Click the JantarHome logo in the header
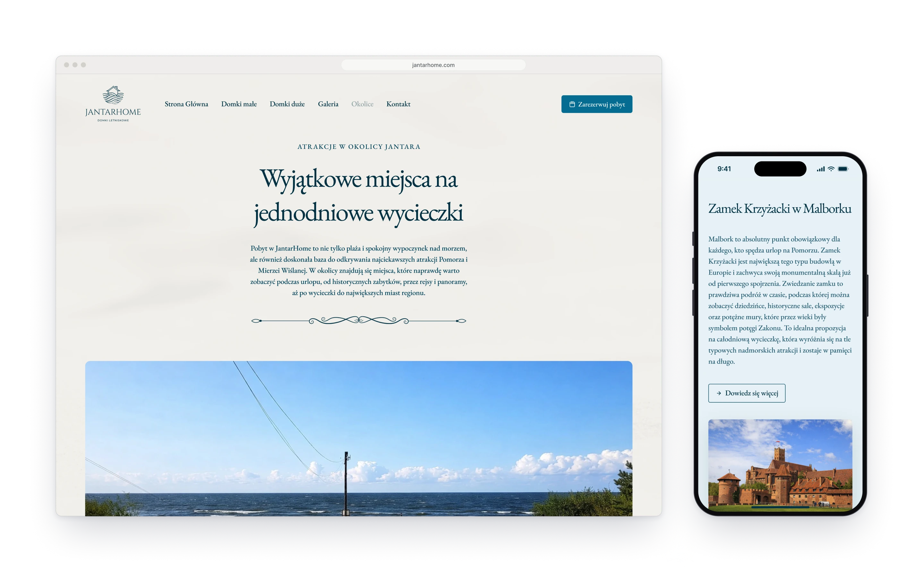This screenshot has width=924, height=572. [x=113, y=104]
